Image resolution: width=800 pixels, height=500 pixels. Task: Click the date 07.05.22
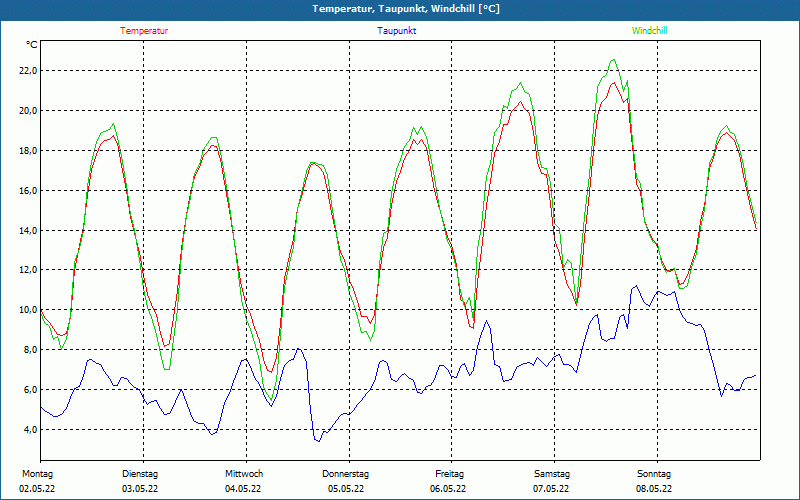551,489
